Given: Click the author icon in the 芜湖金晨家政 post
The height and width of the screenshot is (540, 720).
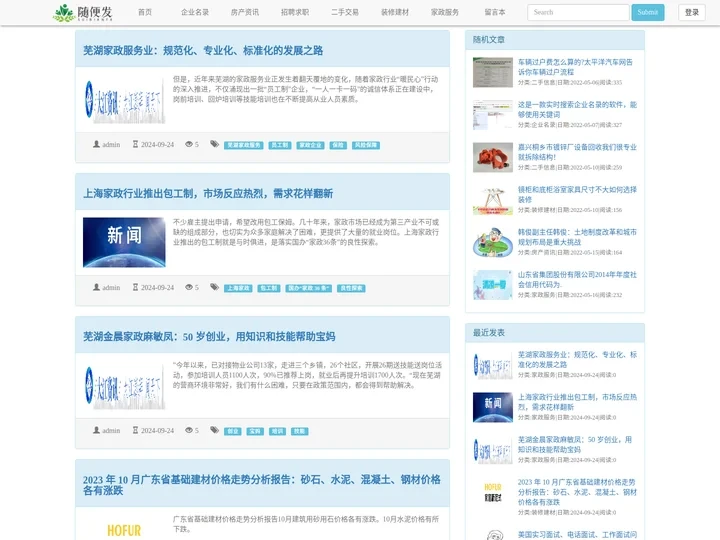Looking at the screenshot, I should [96, 430].
